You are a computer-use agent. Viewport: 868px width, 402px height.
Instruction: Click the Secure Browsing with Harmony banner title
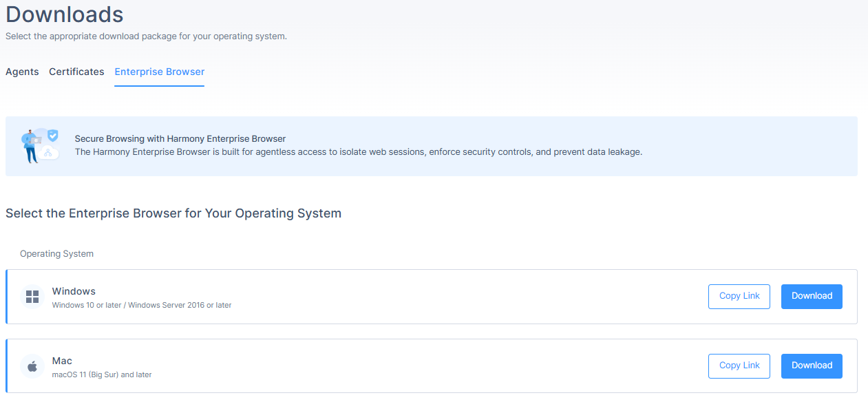tap(180, 139)
